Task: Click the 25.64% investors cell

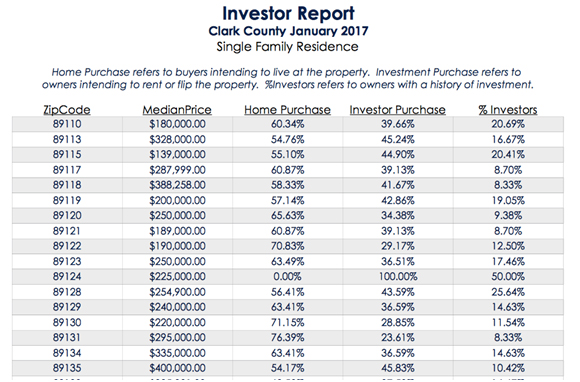Action: 508,292
